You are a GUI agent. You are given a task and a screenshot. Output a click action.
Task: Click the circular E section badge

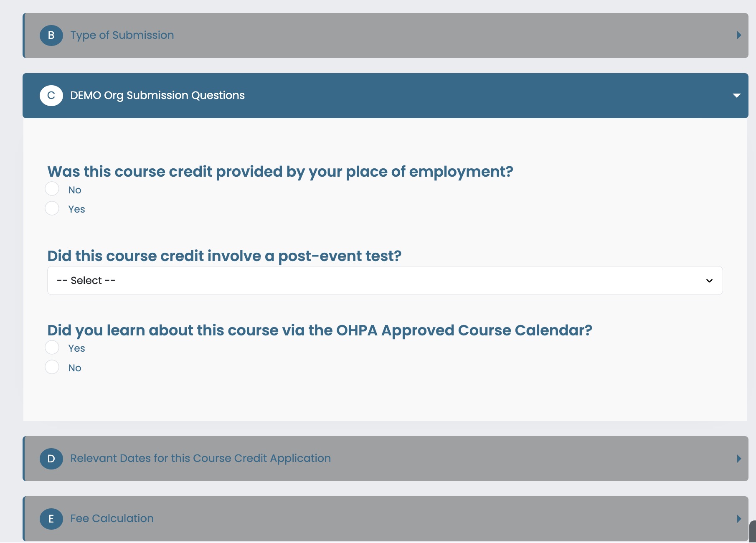tap(51, 519)
